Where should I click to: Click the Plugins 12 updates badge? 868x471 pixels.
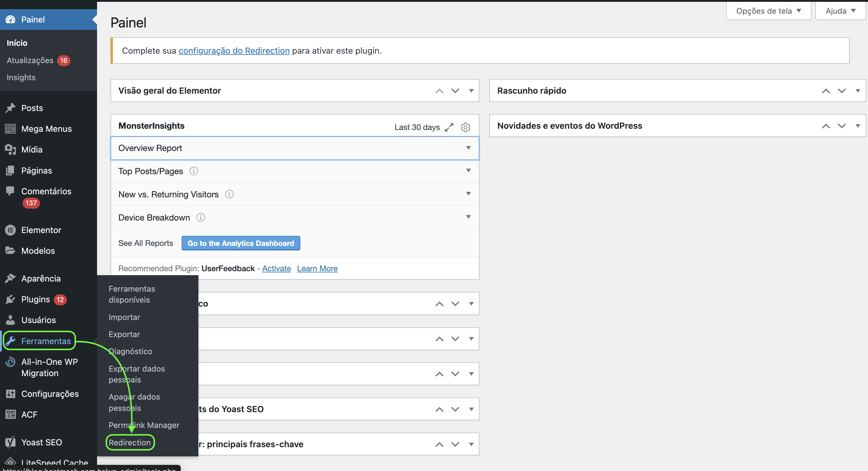[60, 299]
